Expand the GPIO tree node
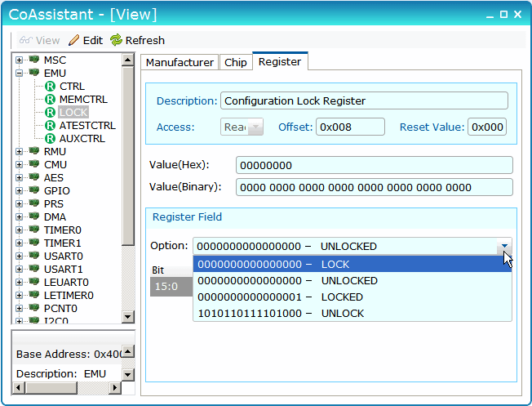The width and height of the screenshot is (532, 406). [x=20, y=191]
